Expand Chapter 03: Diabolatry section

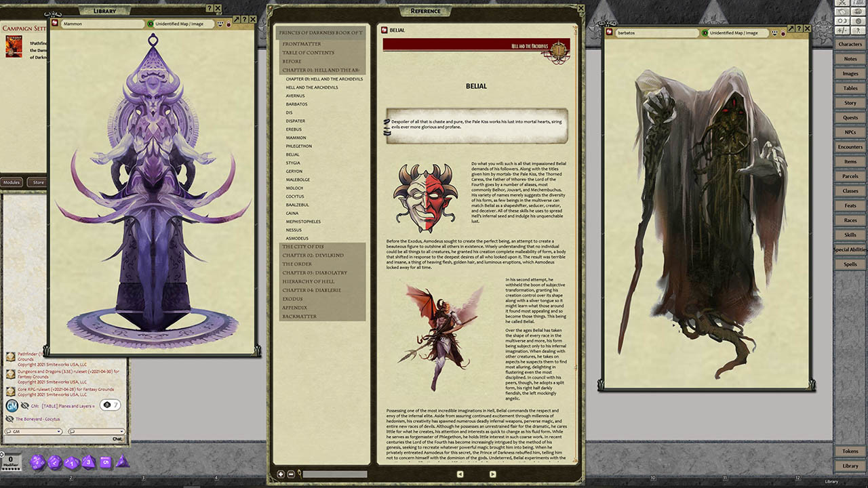point(321,272)
